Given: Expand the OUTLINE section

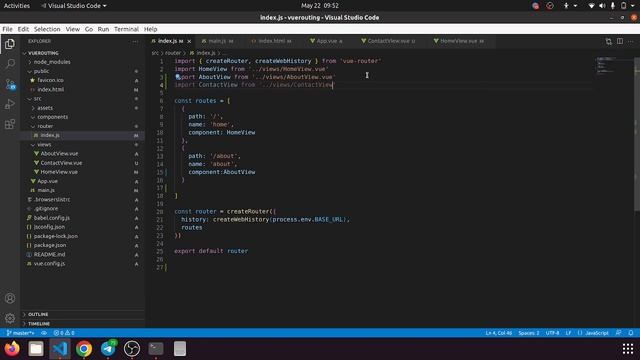Looking at the screenshot, I should click(38, 314).
